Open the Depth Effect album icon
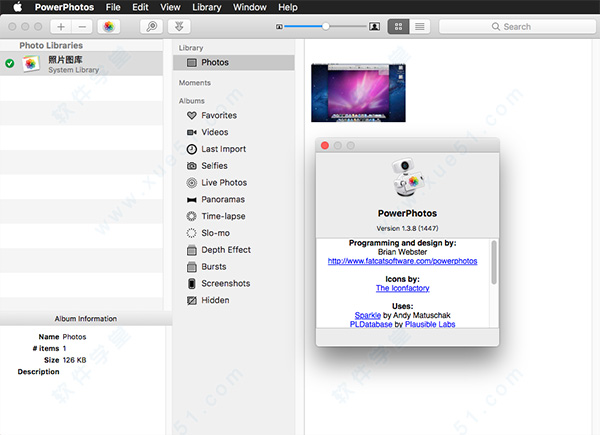This screenshot has height=435, width=600. point(192,250)
